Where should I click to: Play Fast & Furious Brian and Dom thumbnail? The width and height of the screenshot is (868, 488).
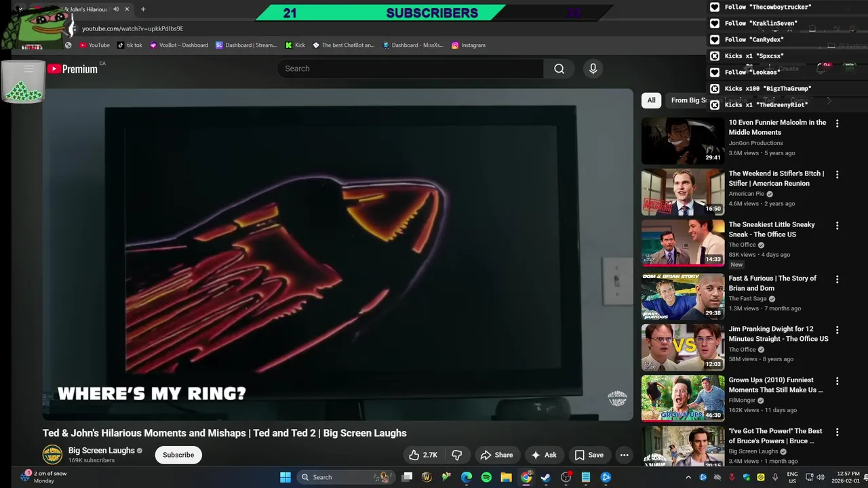(x=683, y=296)
